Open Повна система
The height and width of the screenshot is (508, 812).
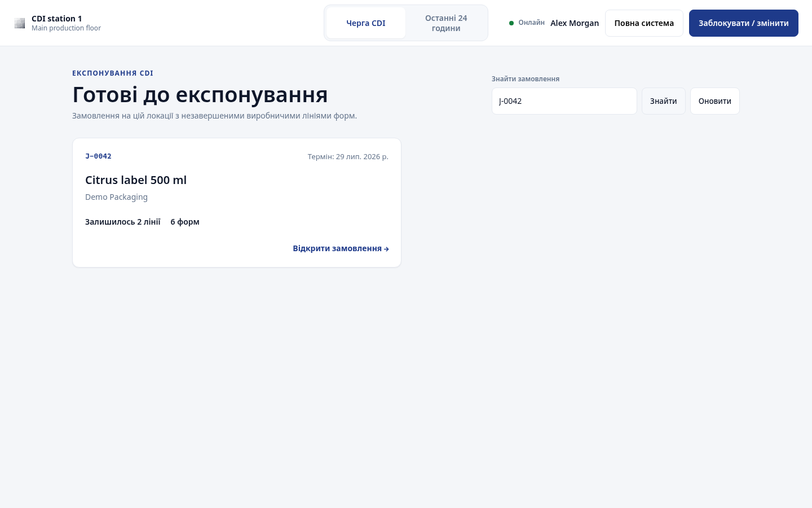click(x=644, y=23)
